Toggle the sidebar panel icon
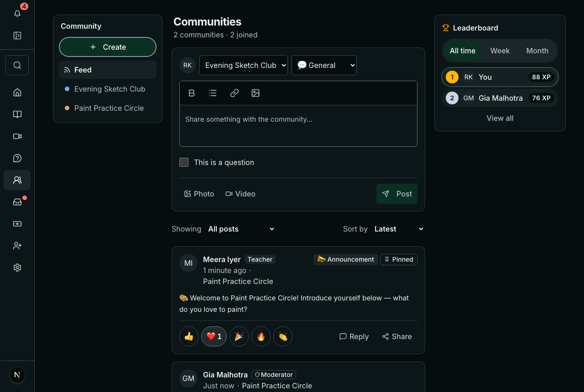This screenshot has width=584, height=392. pyautogui.click(x=17, y=36)
